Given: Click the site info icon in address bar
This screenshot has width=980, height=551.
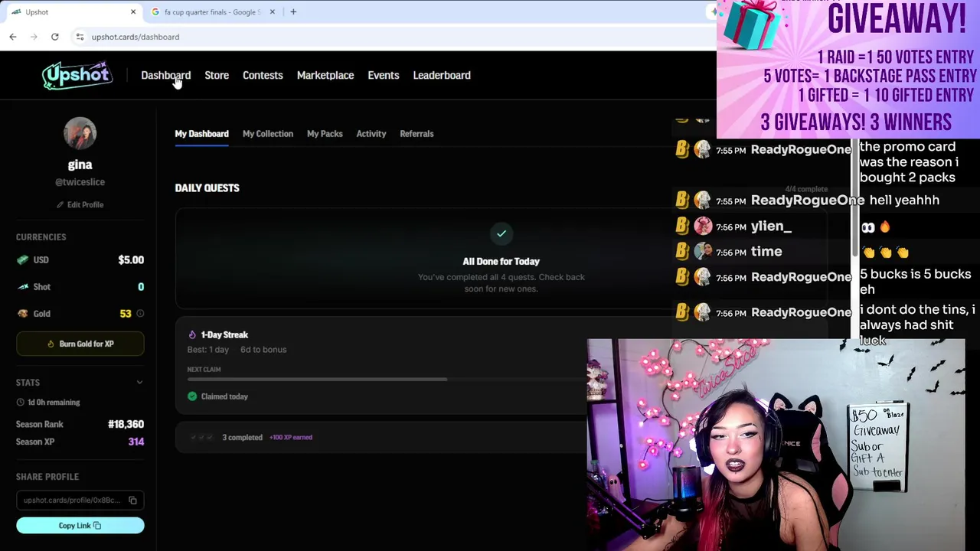Looking at the screenshot, I should [x=80, y=37].
